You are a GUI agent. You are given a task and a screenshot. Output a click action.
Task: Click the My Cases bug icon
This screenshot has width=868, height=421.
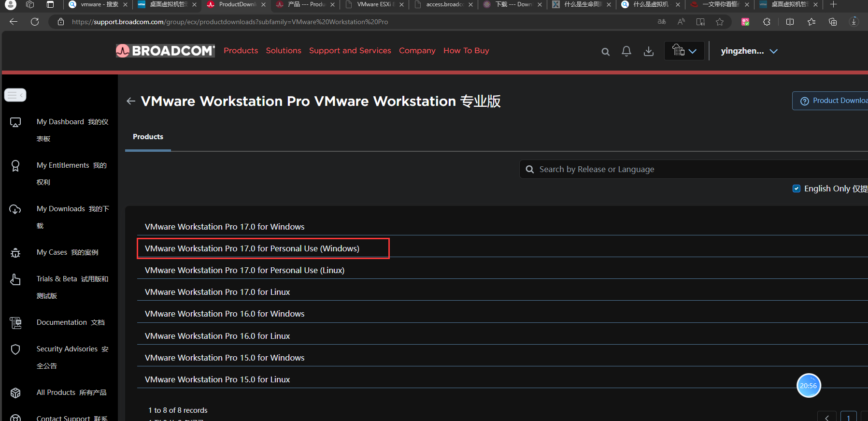15,253
